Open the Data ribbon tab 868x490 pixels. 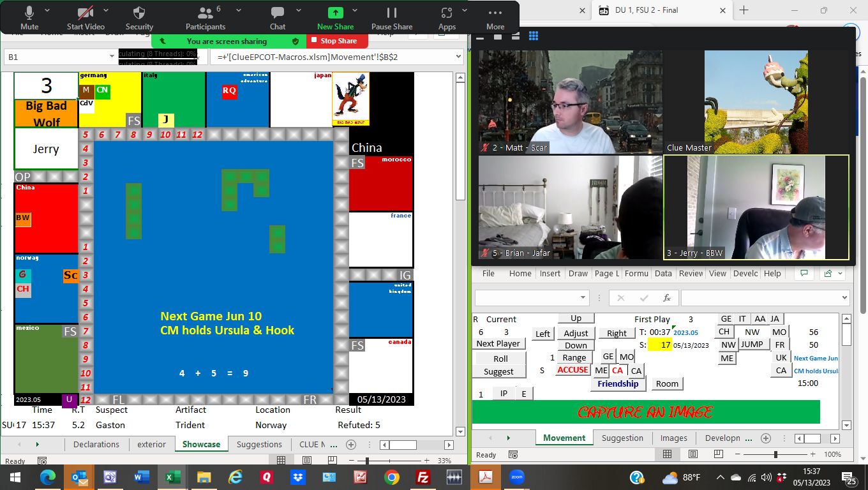(x=663, y=273)
